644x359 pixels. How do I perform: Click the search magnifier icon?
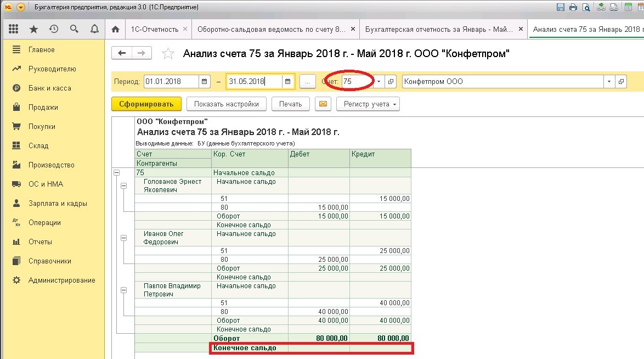click(74, 29)
